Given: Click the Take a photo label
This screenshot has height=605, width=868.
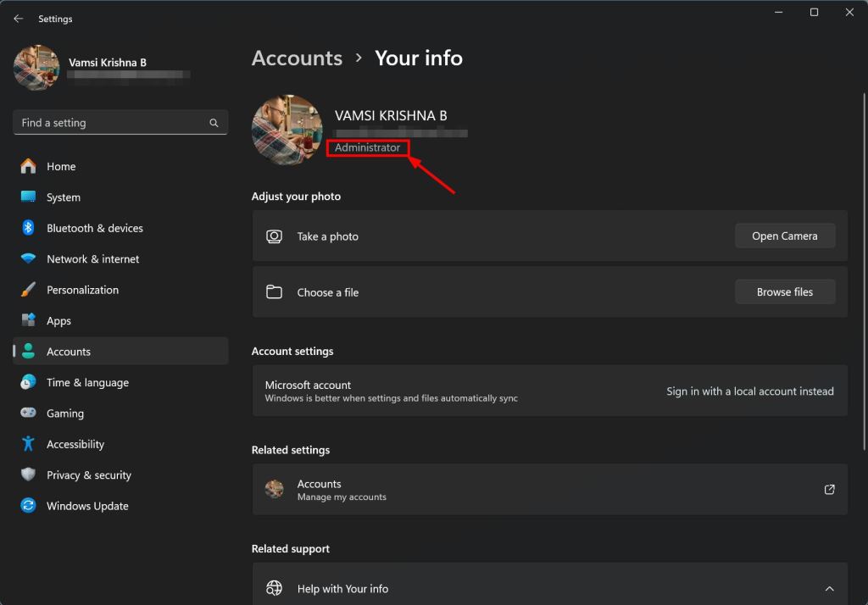Looking at the screenshot, I should [328, 236].
